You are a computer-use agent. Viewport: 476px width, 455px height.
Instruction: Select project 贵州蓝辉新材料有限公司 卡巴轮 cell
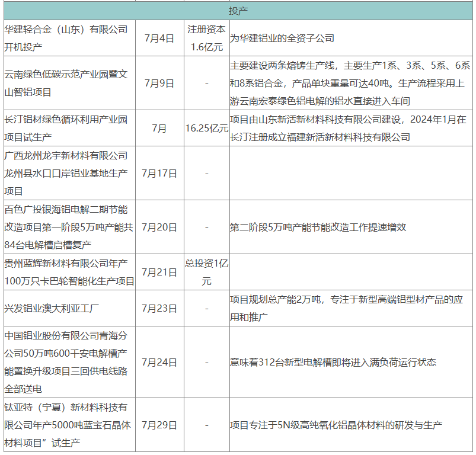69,272
